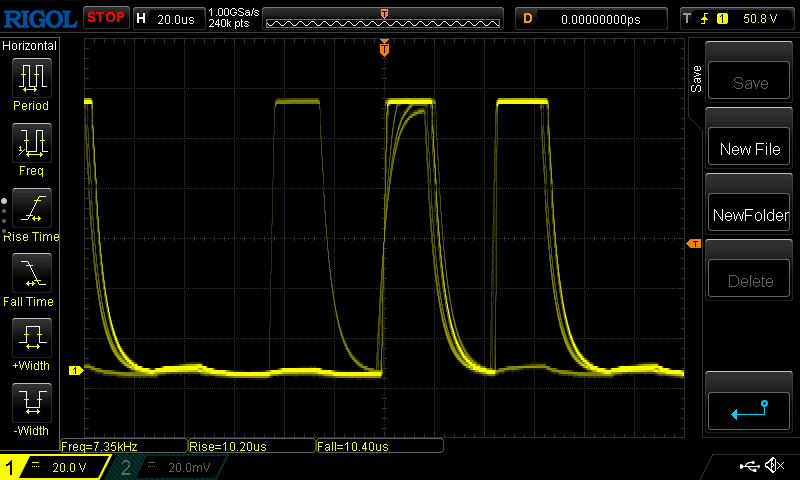Click the orange trigger level marker on right edge
Viewport: 800px width, 480px height.
click(692, 244)
